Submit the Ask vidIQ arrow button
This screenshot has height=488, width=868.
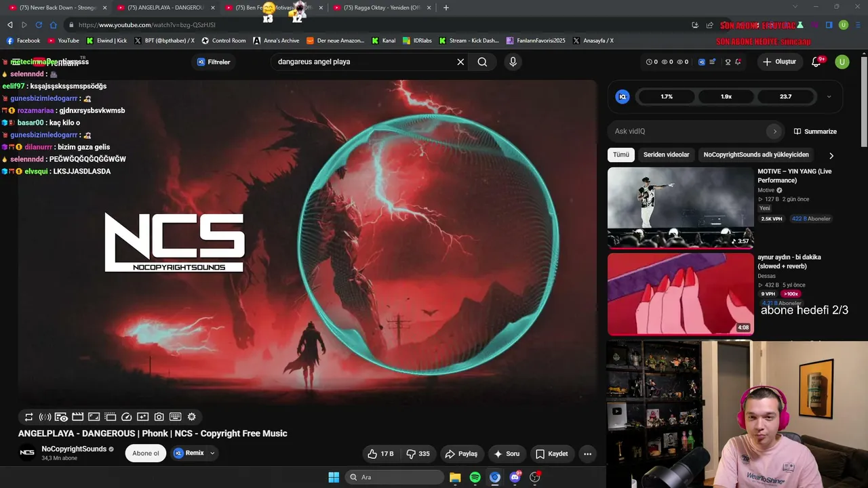(x=774, y=131)
